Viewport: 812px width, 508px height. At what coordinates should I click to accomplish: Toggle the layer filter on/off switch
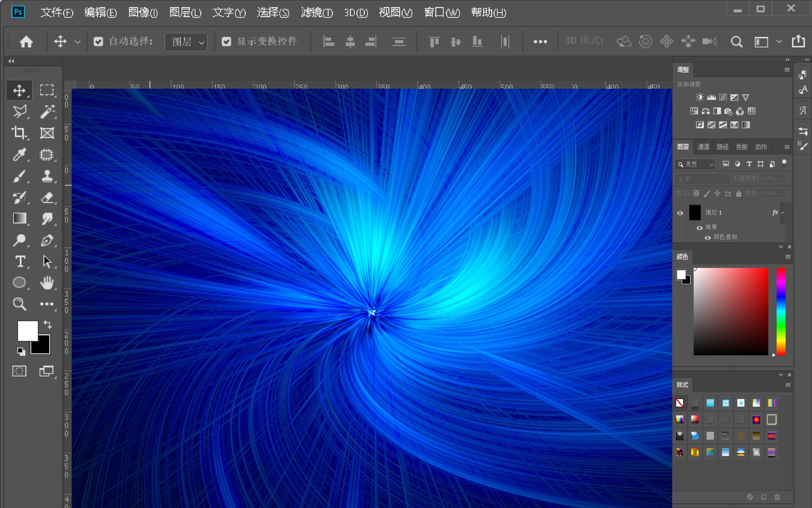[784, 164]
